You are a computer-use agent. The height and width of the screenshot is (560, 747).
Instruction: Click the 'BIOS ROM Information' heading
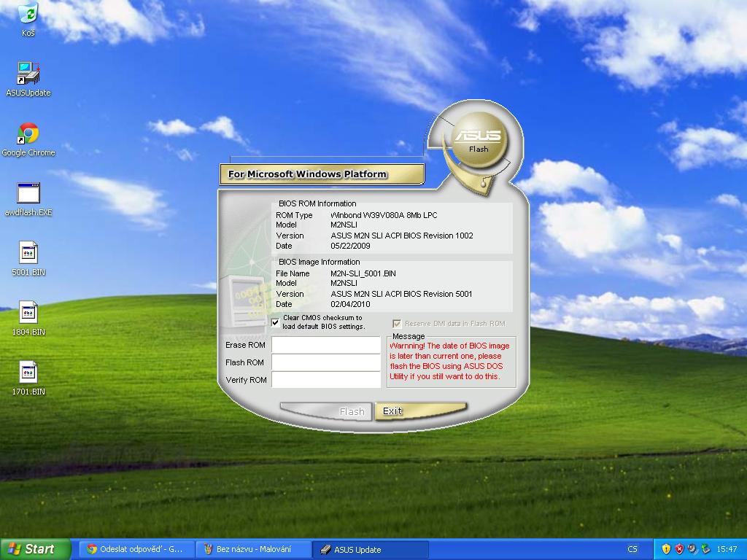(317, 203)
